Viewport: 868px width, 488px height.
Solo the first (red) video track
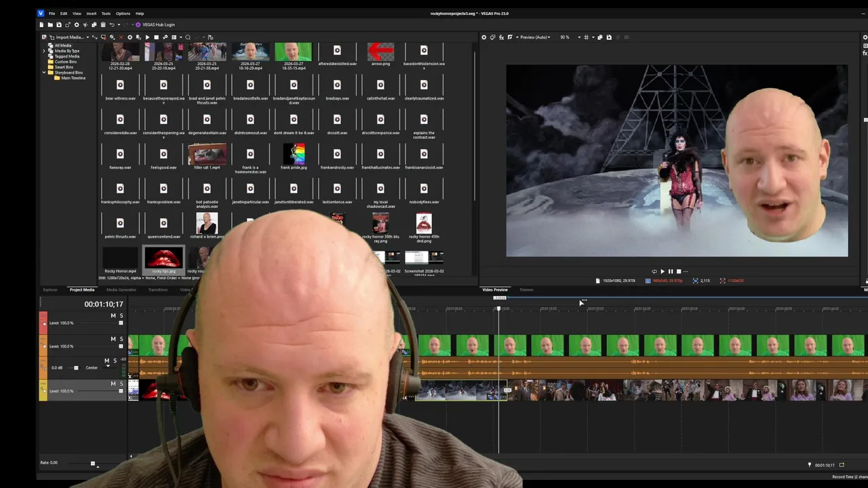point(121,315)
